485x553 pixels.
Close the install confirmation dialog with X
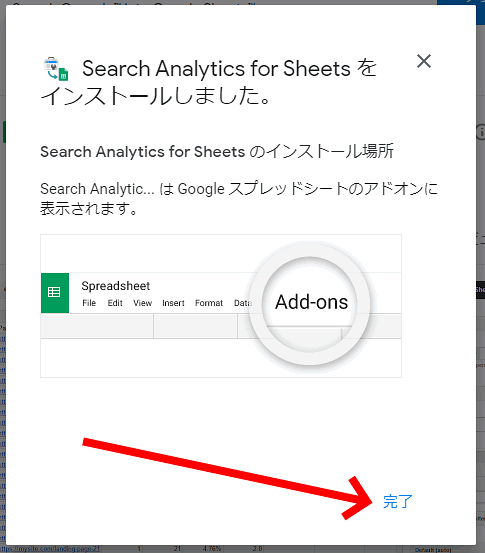pos(424,61)
